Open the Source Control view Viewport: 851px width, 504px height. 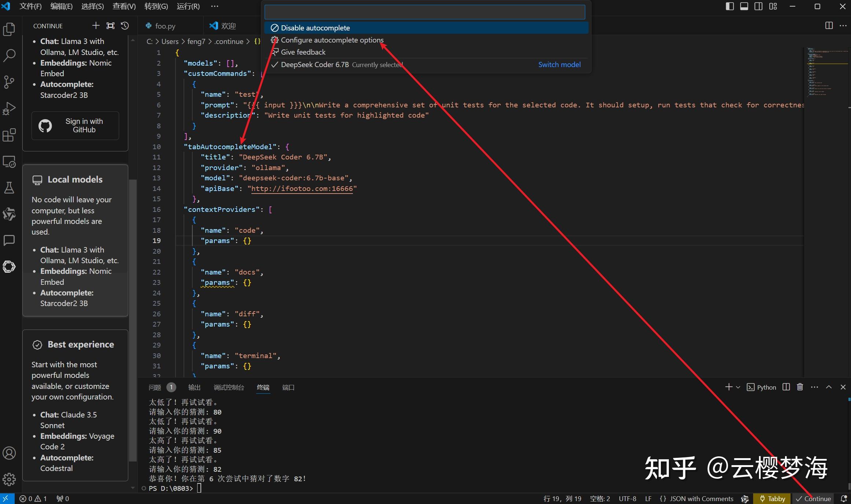point(9,82)
